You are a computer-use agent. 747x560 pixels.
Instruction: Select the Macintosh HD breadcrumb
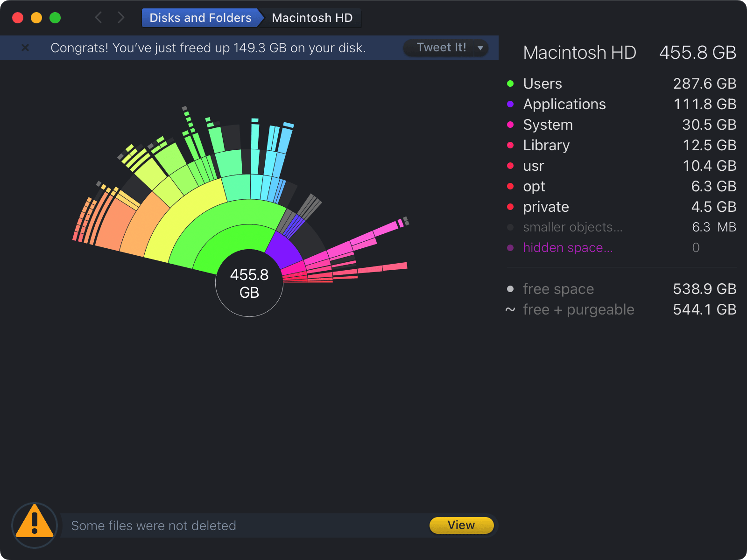[312, 18]
